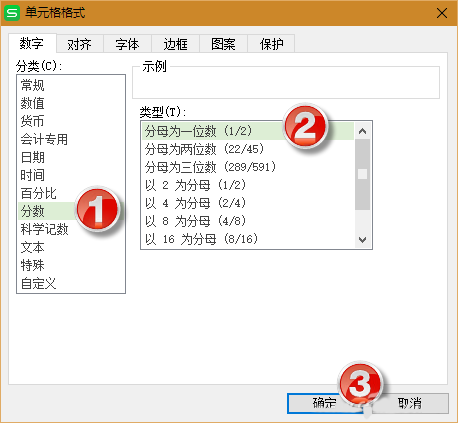Pick type 以 16 为分母 (8/16)
The width and height of the screenshot is (458, 423).
click(x=248, y=239)
